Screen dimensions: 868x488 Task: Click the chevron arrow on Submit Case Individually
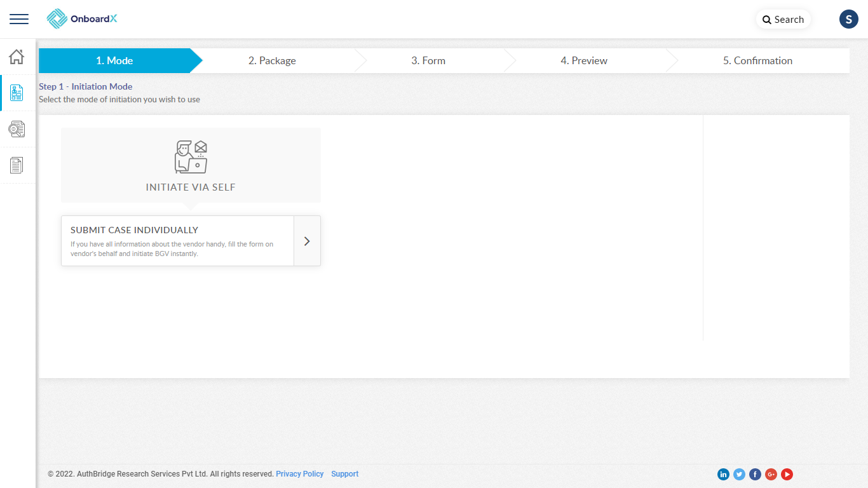pos(307,241)
